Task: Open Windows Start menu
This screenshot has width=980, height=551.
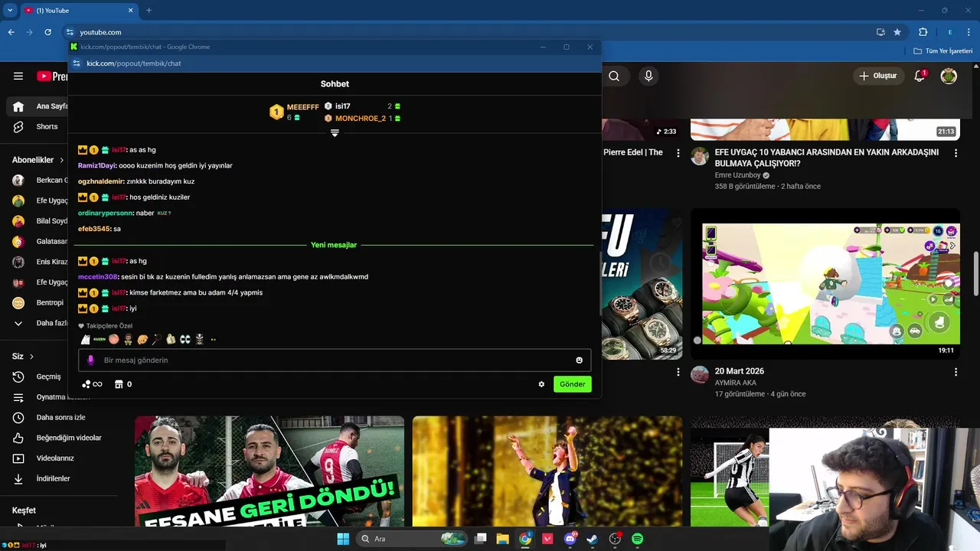Action: pos(343,539)
